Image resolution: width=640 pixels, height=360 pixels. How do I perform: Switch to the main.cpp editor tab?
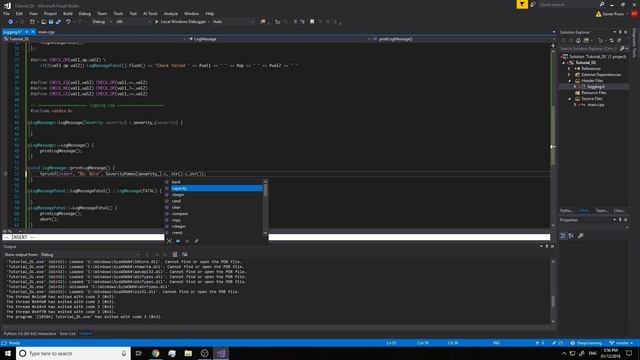click(46, 32)
